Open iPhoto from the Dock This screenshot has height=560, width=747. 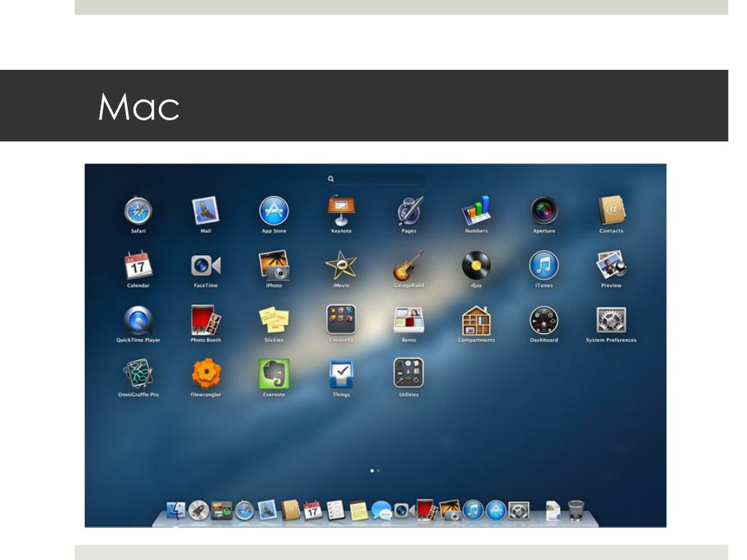point(449,510)
